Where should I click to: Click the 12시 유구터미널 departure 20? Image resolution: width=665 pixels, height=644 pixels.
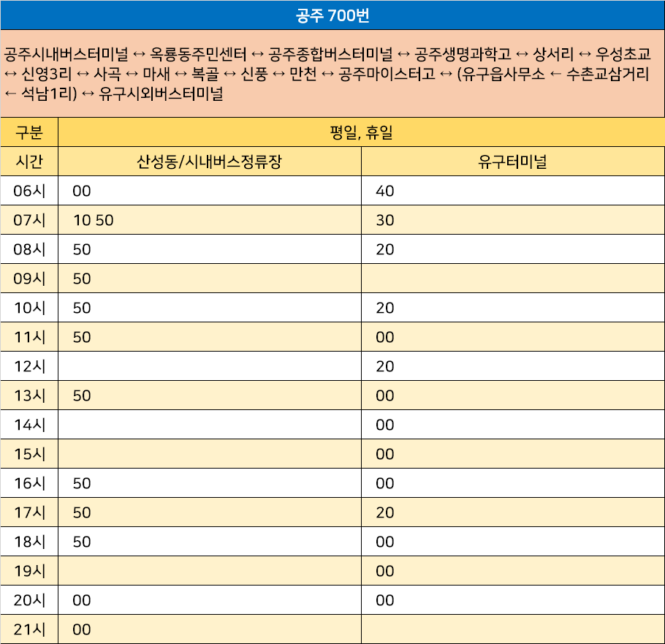click(x=384, y=367)
